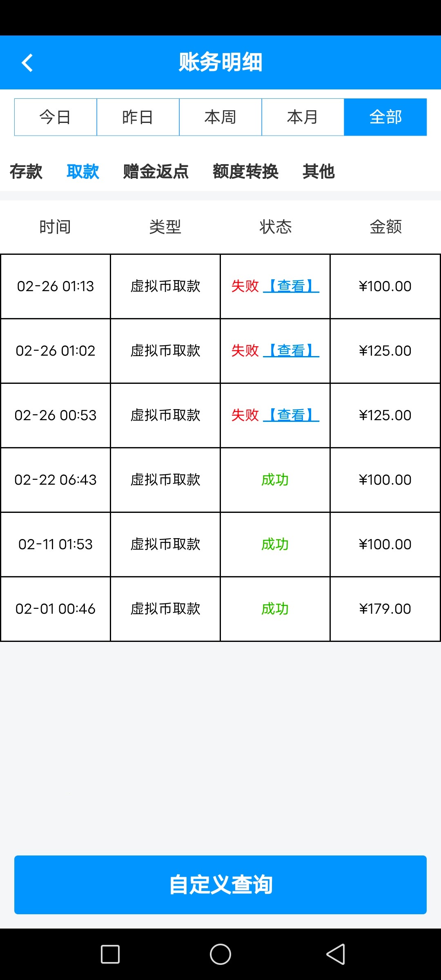Show the 额度转换 category
Viewport: 441px width, 980px height.
point(245,171)
